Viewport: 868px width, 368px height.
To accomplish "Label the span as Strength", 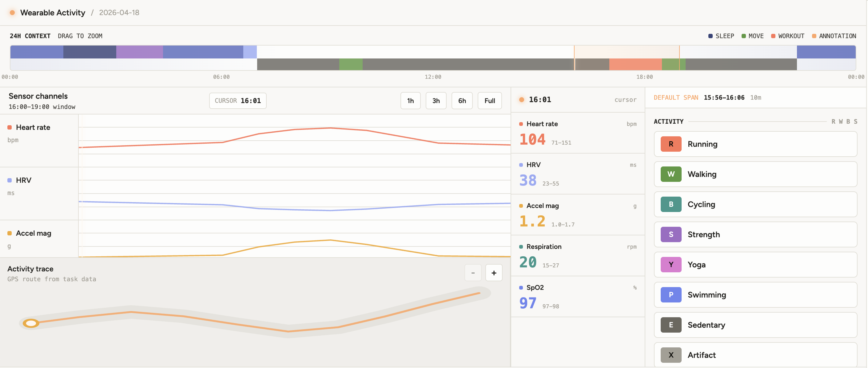I will (x=755, y=234).
